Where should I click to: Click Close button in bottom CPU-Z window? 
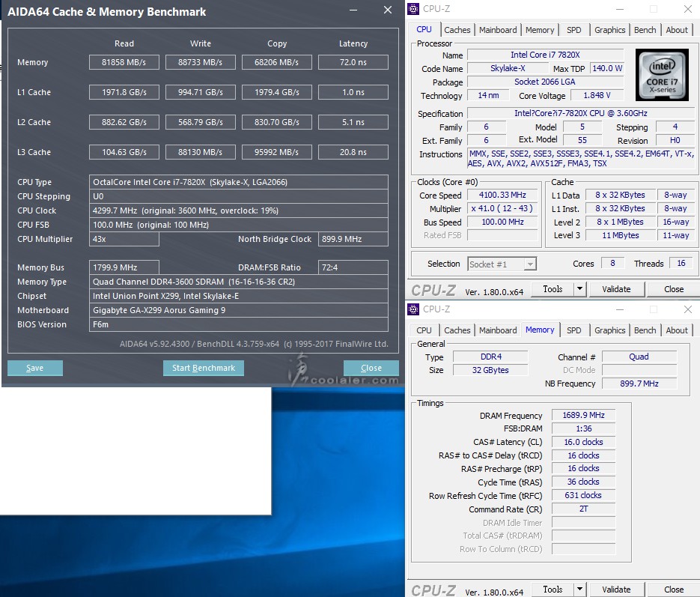tap(674, 590)
